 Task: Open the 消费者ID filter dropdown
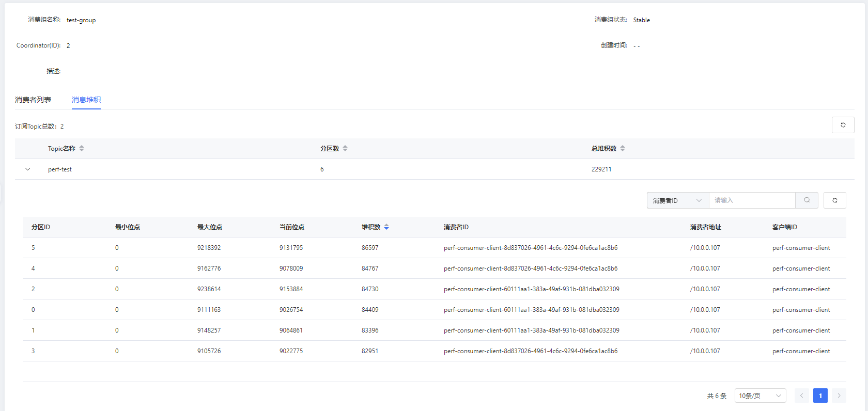click(x=677, y=200)
